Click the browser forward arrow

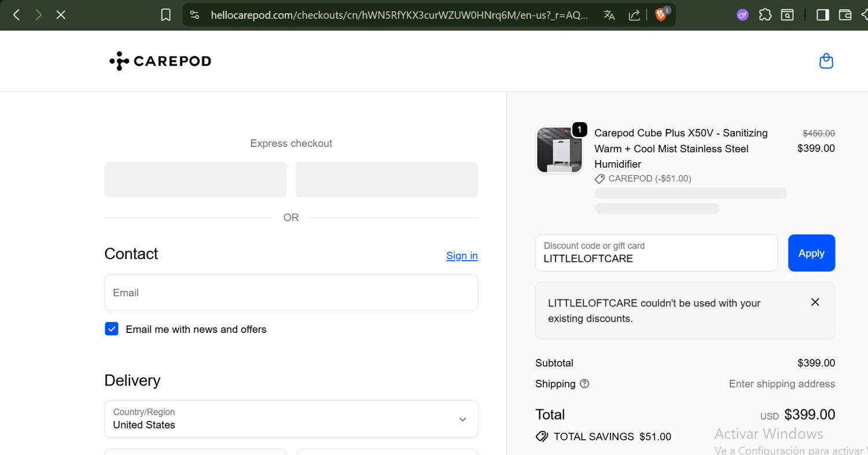(x=39, y=15)
